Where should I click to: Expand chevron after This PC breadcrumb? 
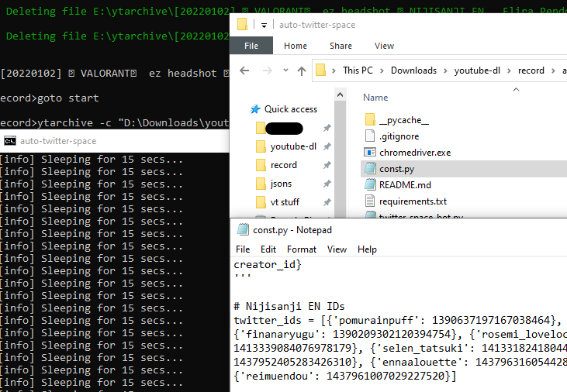(x=382, y=70)
